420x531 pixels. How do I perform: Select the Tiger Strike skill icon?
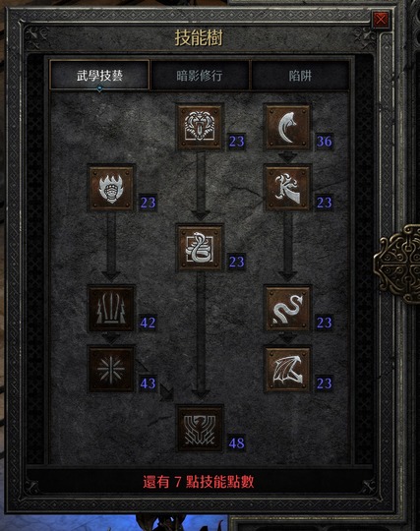tap(200, 127)
